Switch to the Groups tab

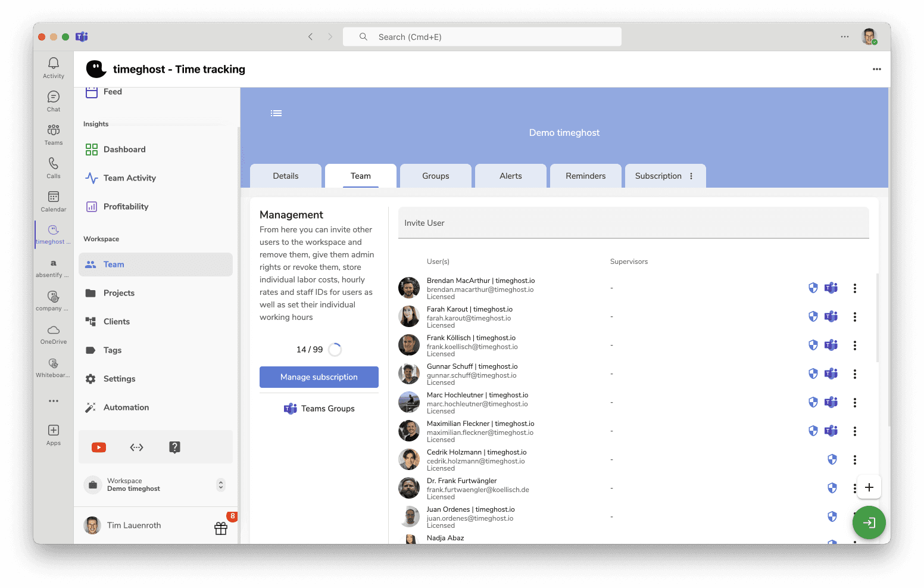(x=436, y=176)
